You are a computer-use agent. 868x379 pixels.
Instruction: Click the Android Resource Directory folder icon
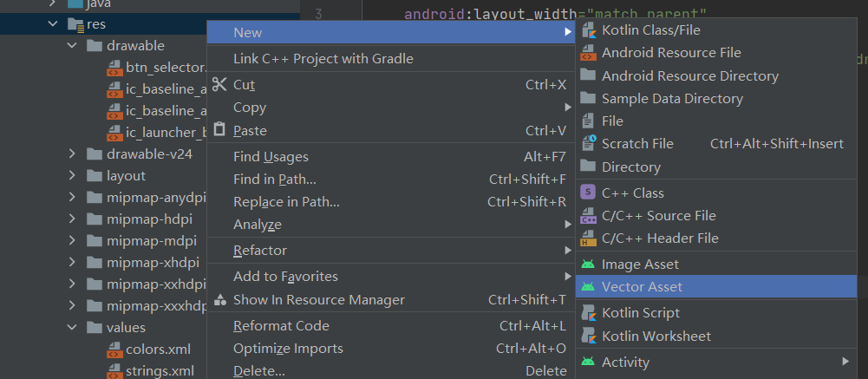click(x=588, y=75)
